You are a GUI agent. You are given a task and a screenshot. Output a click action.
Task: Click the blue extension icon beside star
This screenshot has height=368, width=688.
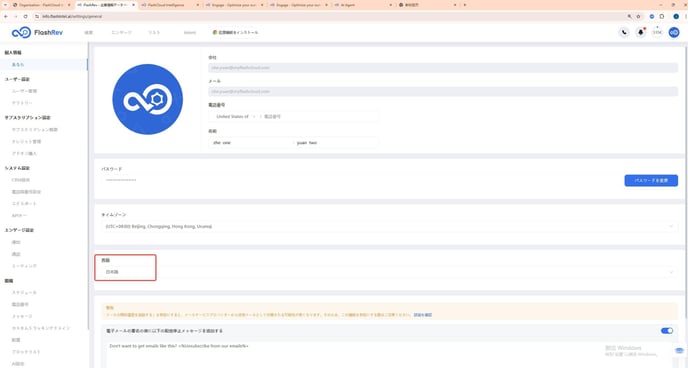coord(652,16)
